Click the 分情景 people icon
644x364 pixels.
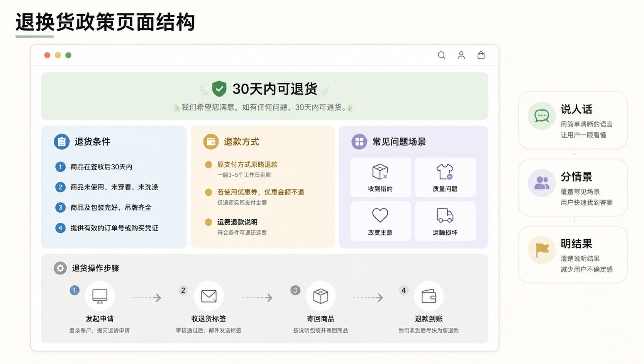[542, 183]
